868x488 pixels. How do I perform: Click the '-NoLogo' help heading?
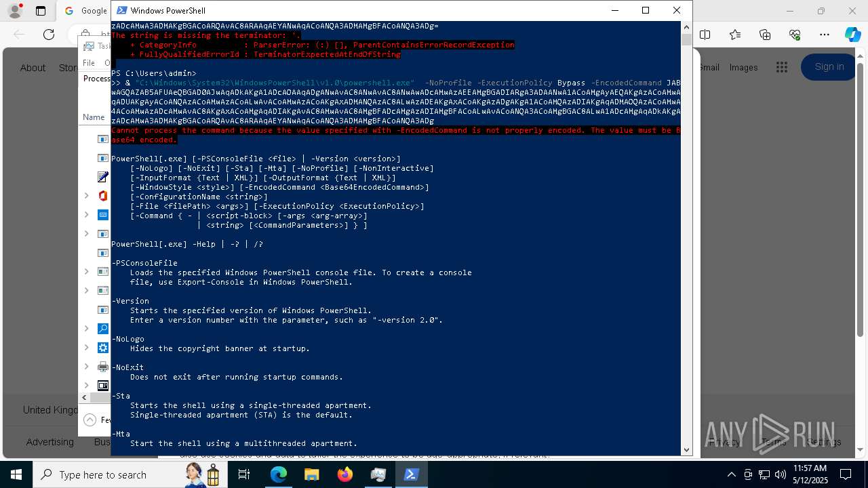coord(128,339)
